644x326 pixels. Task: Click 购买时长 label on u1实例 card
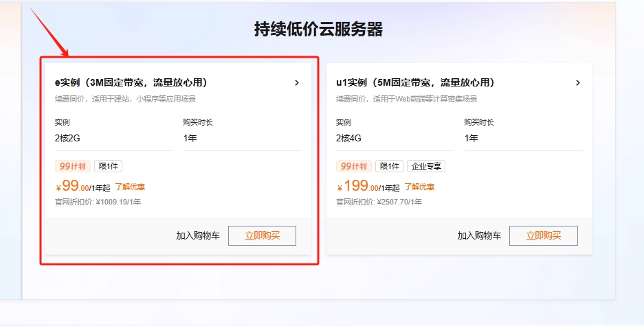point(479,122)
